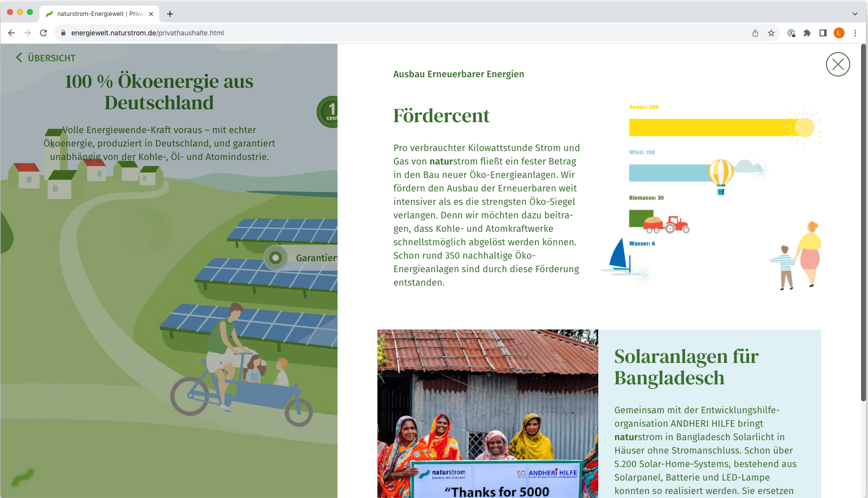This screenshot has width=868, height=498.
Task: Click the page vertical scrollbar
Action: point(864,224)
